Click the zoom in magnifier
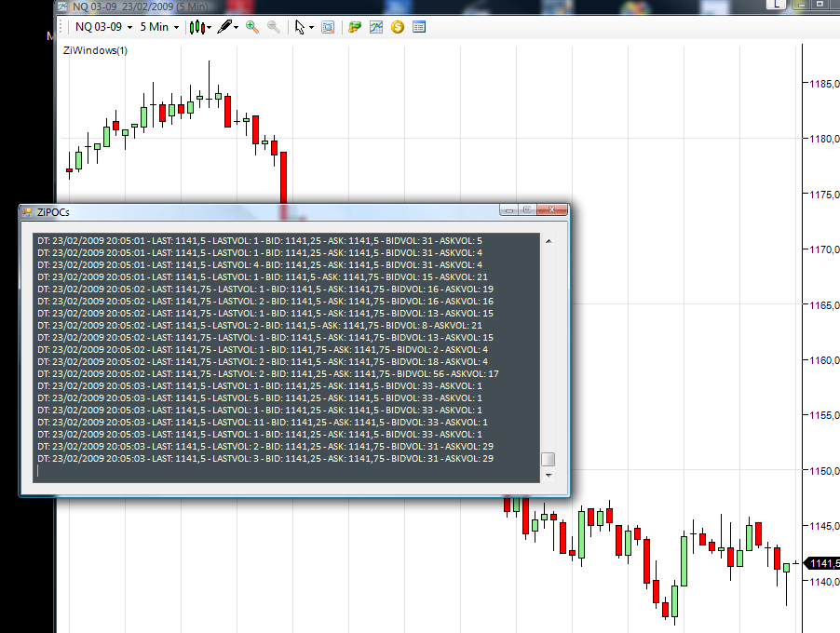840x633 pixels. coord(251,27)
